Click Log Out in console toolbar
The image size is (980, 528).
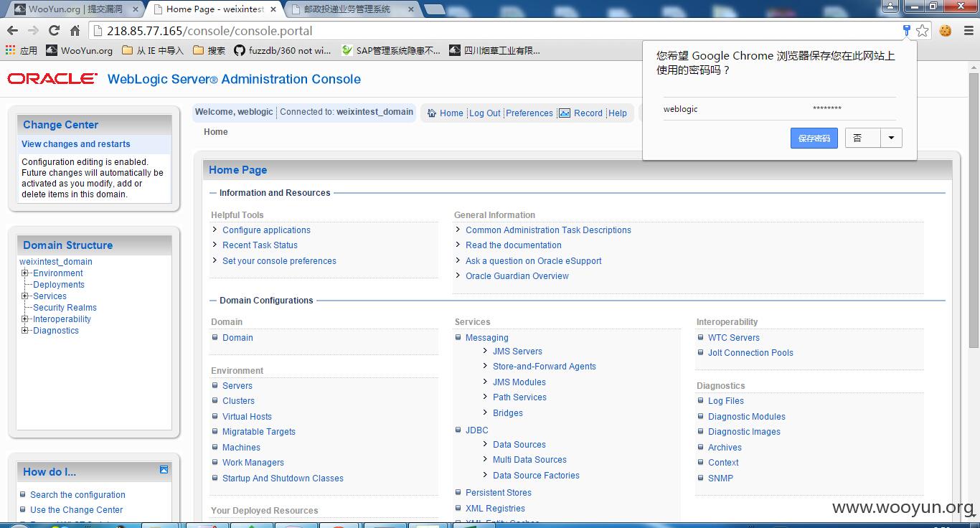(x=485, y=113)
